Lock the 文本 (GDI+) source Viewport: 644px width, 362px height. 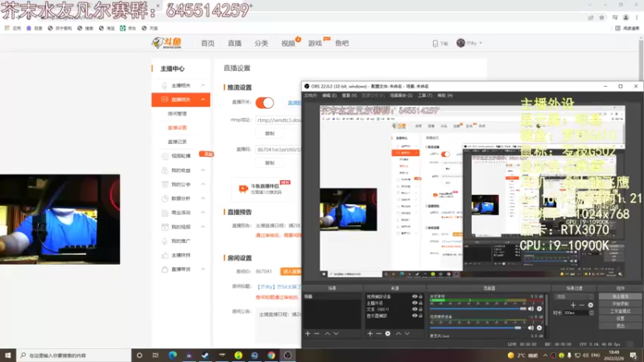point(420,309)
